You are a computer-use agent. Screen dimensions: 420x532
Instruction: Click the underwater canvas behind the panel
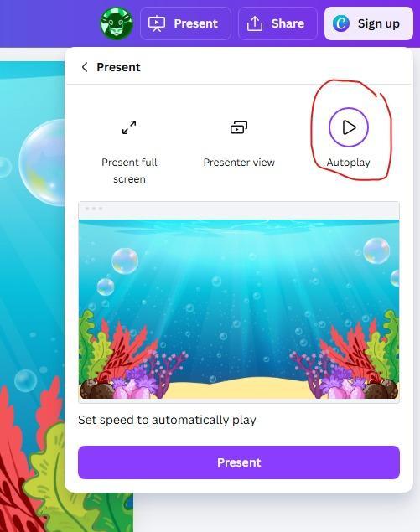pyautogui.click(x=32, y=288)
